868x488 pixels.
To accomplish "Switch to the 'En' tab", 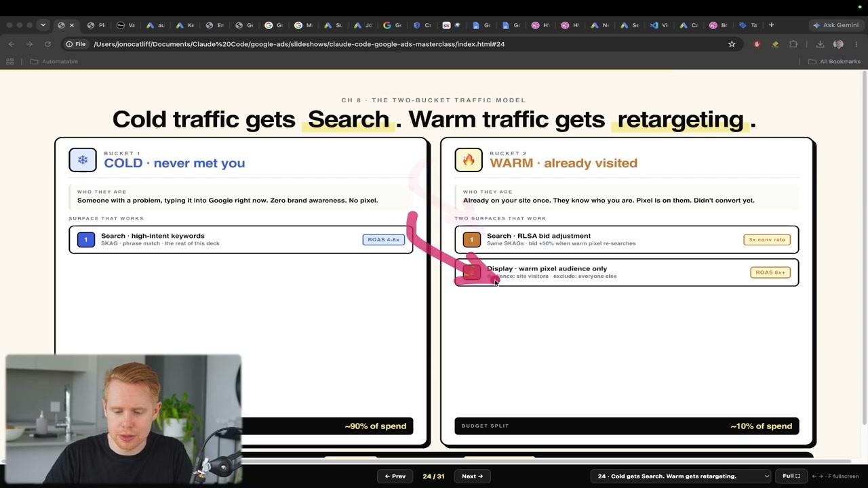I will [215, 25].
